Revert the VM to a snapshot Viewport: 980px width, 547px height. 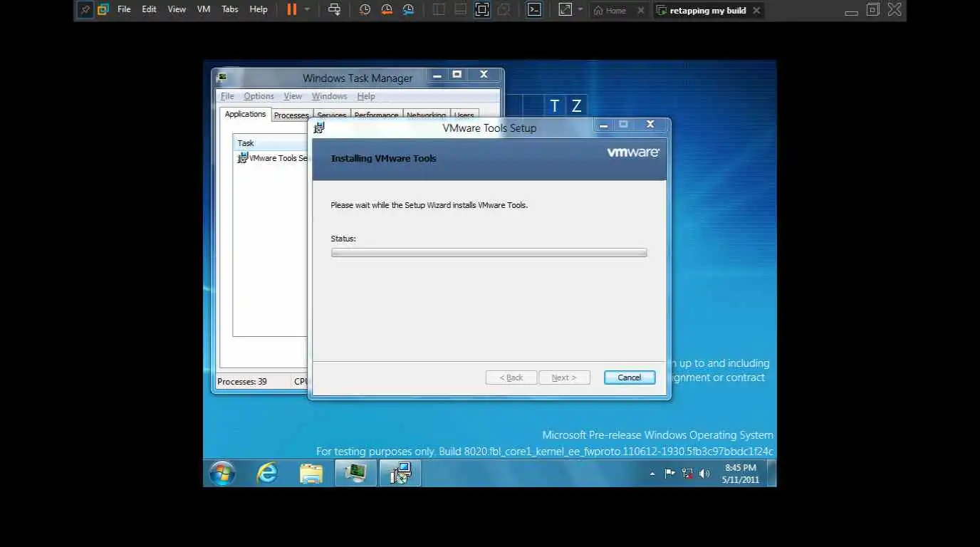click(386, 10)
